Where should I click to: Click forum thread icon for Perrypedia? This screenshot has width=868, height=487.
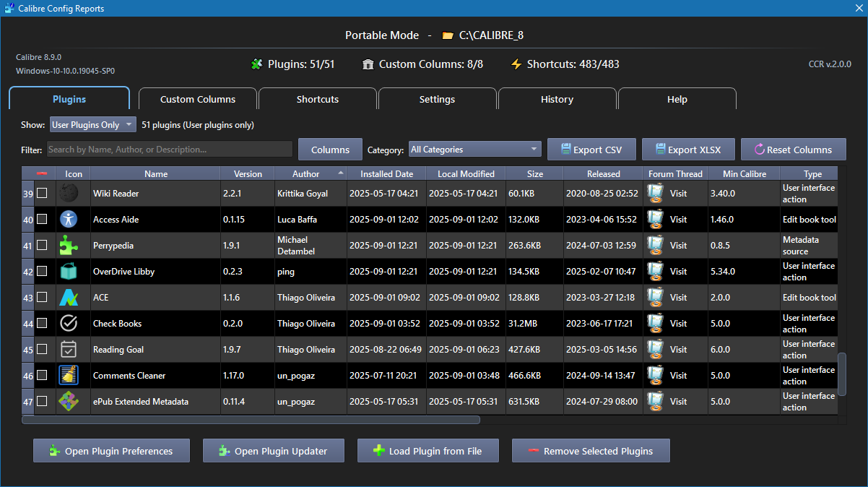click(x=655, y=246)
